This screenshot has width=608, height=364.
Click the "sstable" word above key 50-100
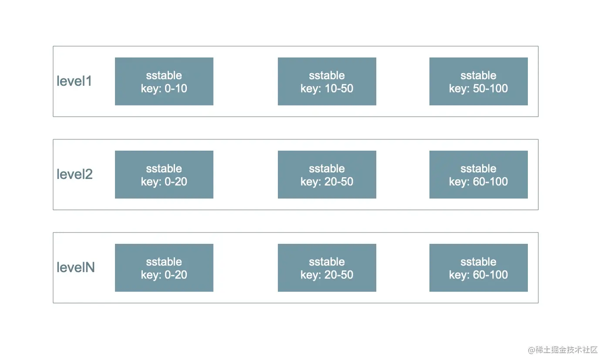pyautogui.click(x=479, y=75)
